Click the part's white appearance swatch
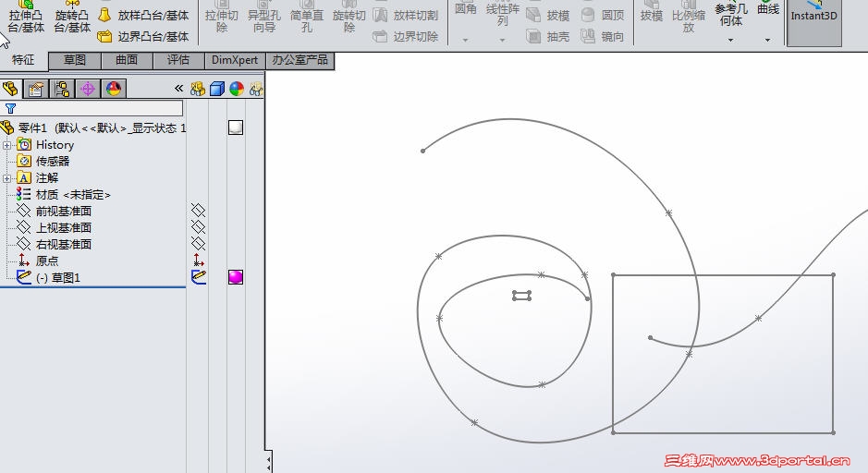The width and height of the screenshot is (868, 473). [236, 127]
